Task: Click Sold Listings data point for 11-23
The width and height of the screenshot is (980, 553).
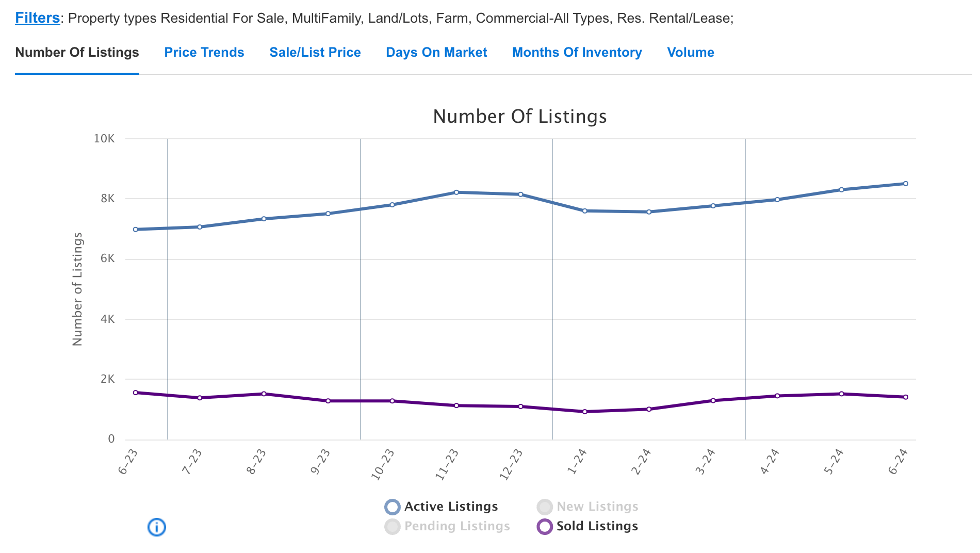Action: [x=456, y=405]
